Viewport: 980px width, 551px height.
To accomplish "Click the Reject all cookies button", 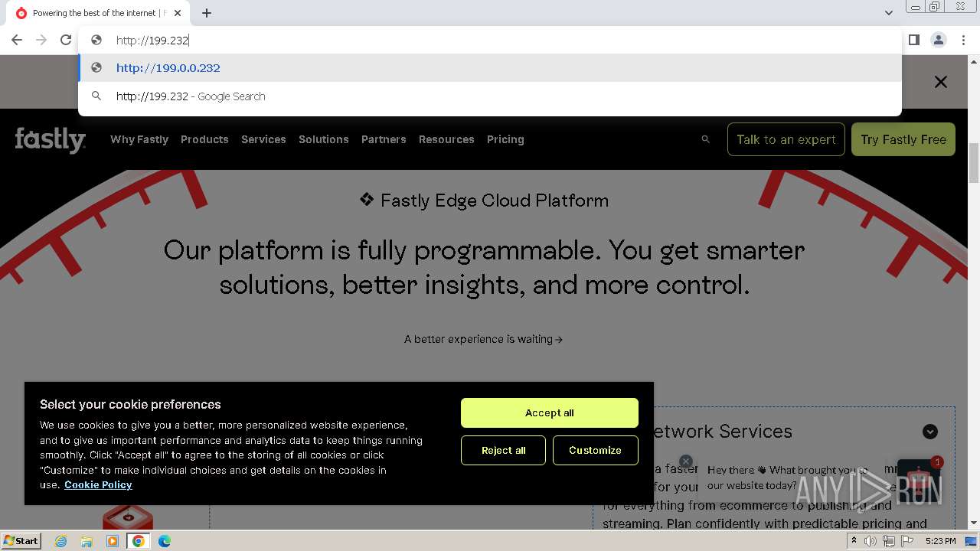I will tap(503, 451).
